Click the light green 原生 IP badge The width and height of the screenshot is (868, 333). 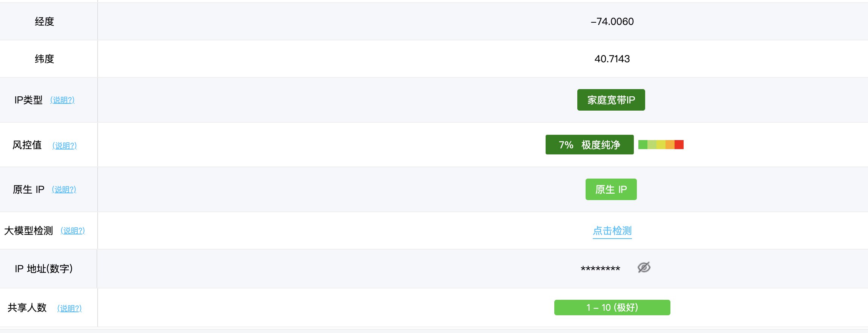(611, 190)
